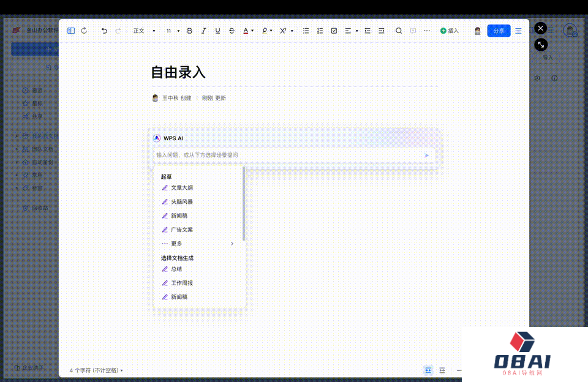Insert a checkbox task list
The image size is (588, 382).
pos(334,31)
